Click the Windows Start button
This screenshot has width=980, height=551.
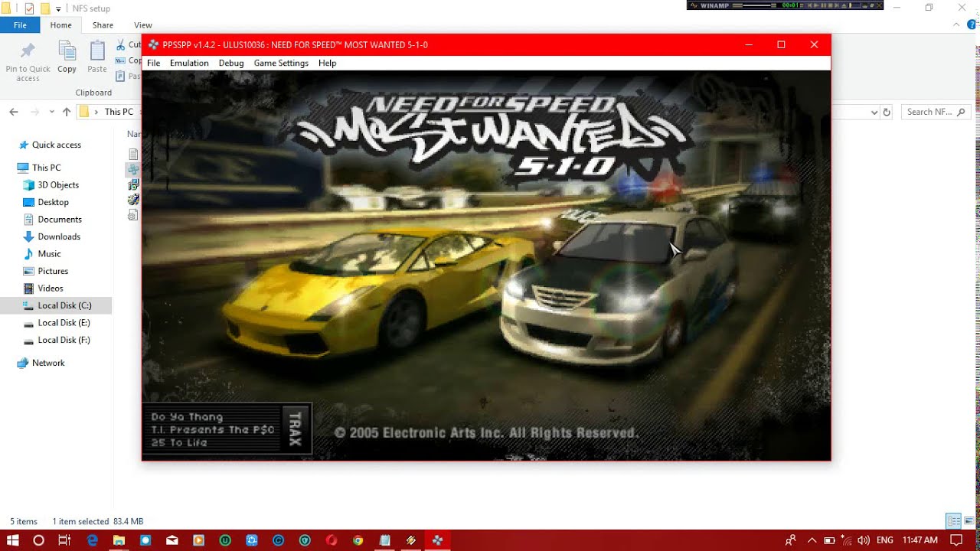point(13,540)
